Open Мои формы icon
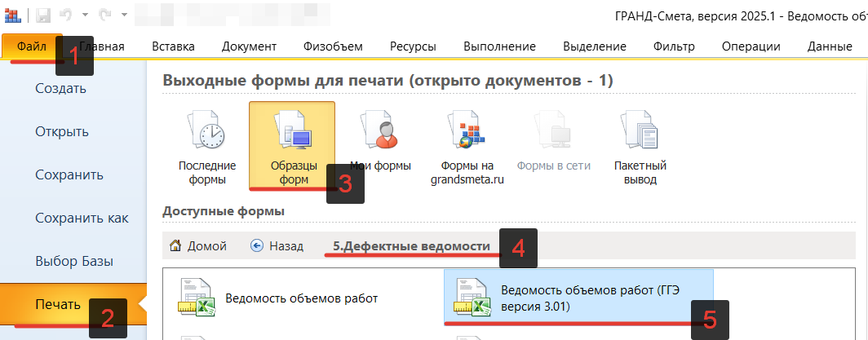Image resolution: width=868 pixels, height=340 pixels. 380,139
